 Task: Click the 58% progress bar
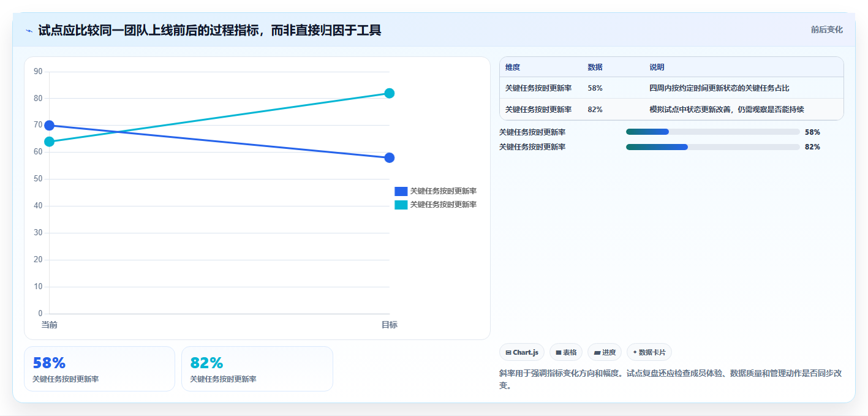point(713,132)
